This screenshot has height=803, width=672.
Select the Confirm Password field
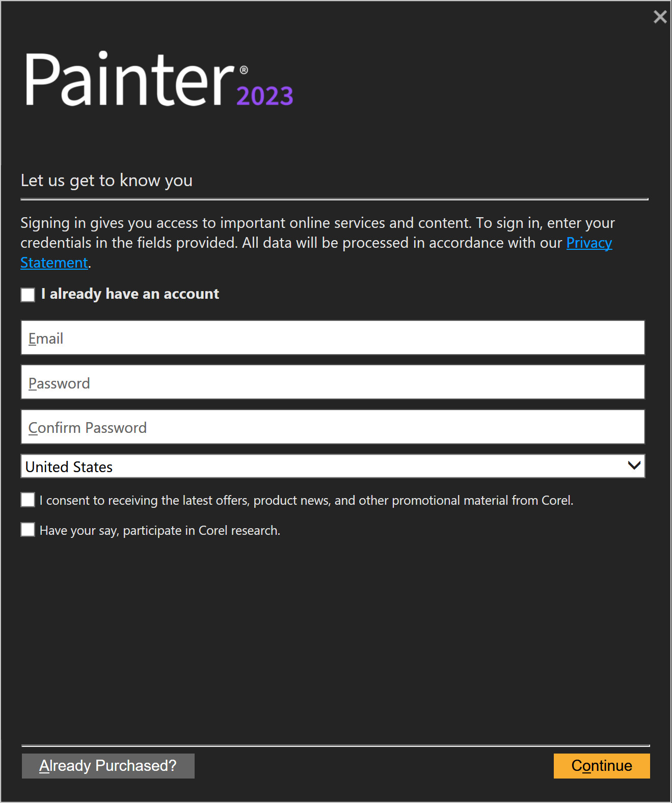point(332,427)
